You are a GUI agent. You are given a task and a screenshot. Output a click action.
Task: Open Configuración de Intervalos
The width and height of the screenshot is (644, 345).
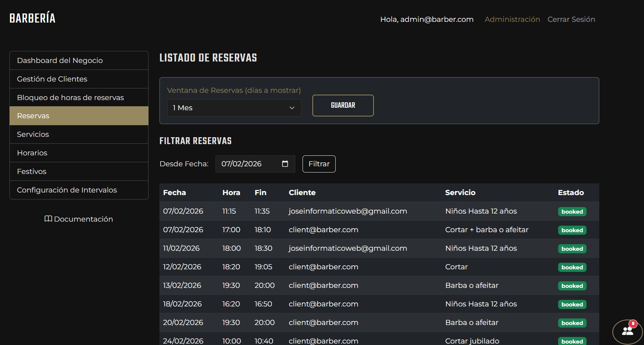click(79, 190)
